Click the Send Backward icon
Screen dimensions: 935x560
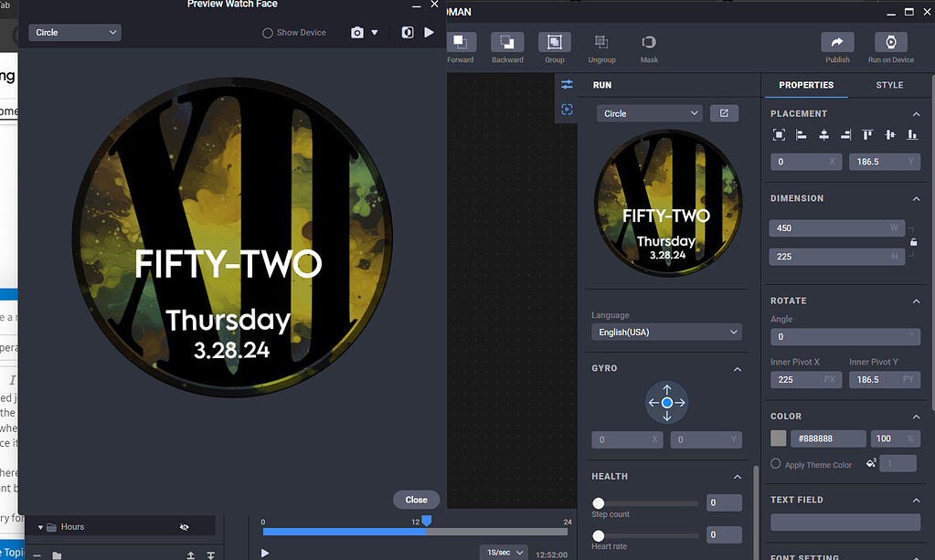tap(507, 43)
